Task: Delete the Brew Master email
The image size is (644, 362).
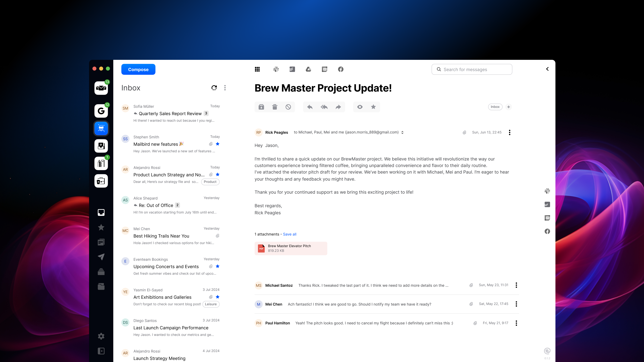Action: pos(275,107)
